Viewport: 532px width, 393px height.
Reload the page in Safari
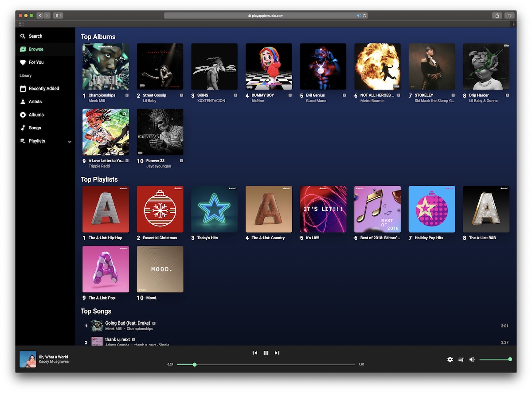pyautogui.click(x=364, y=16)
